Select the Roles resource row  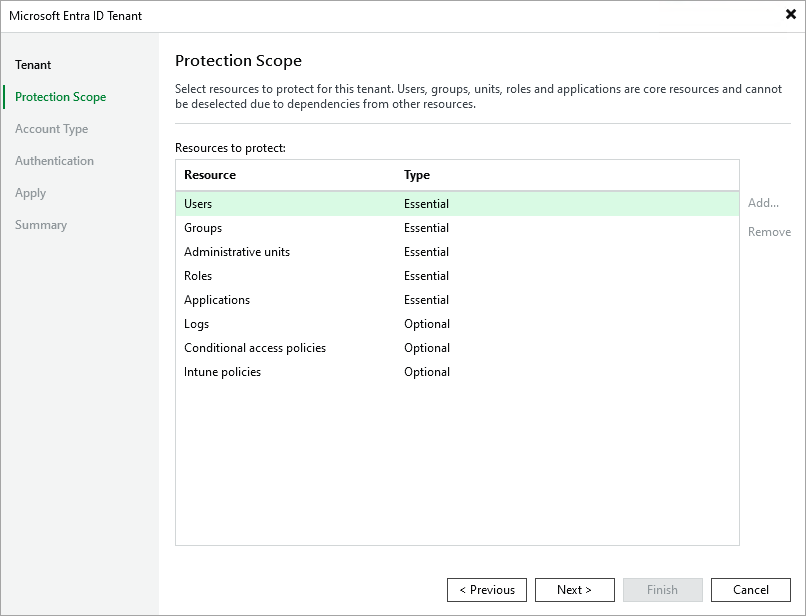pos(457,276)
